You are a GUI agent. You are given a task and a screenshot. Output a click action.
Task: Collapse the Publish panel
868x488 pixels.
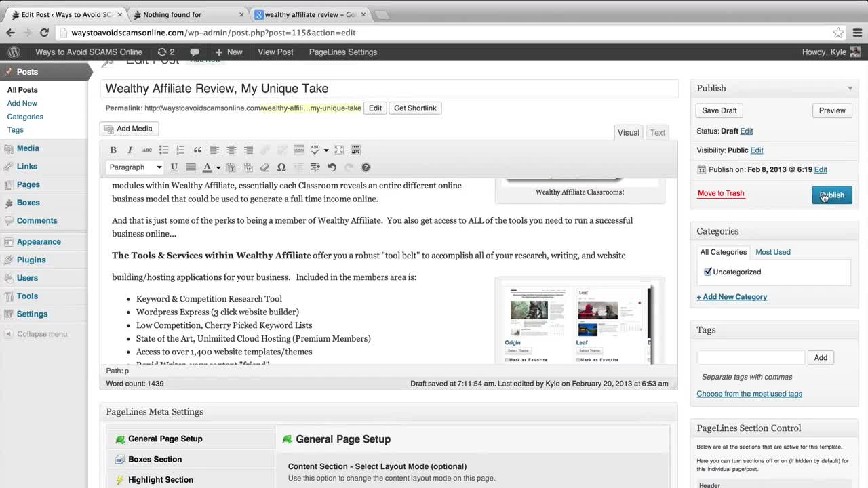pyautogui.click(x=850, y=88)
